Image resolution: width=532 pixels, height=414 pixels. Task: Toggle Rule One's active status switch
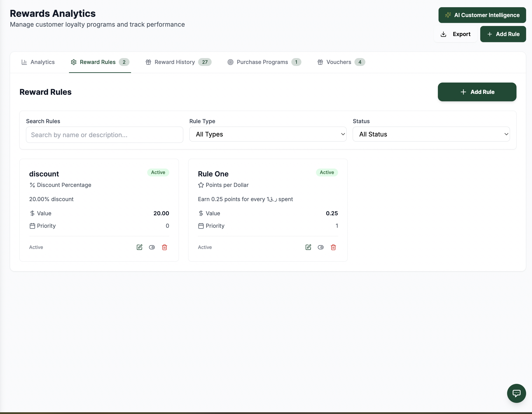point(321,247)
